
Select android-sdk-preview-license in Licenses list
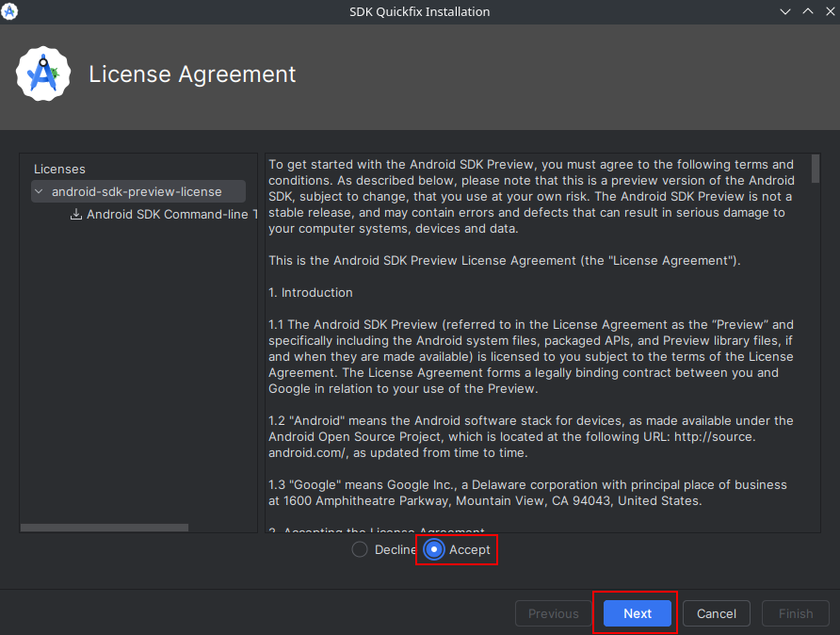(x=138, y=191)
